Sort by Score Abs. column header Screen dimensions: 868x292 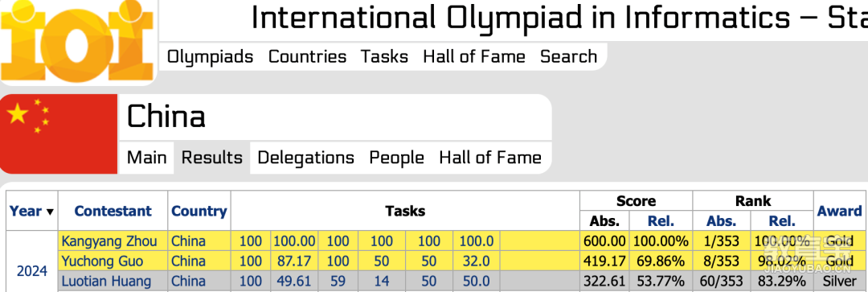604,221
